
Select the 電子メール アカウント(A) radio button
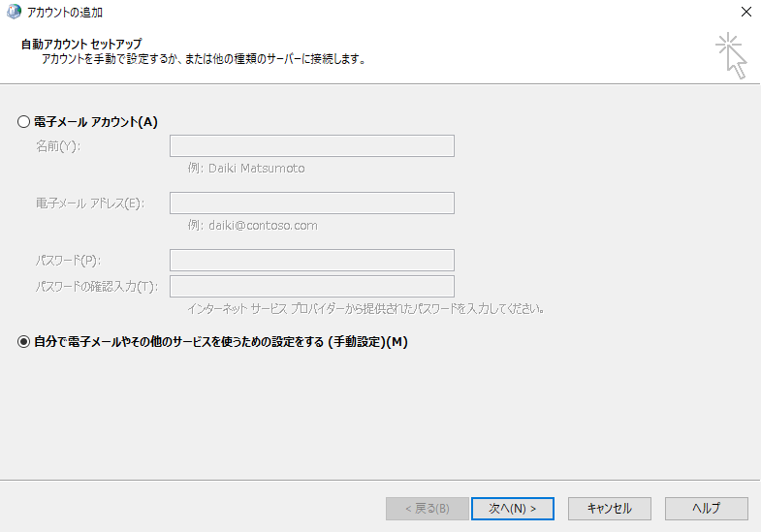click(24, 122)
